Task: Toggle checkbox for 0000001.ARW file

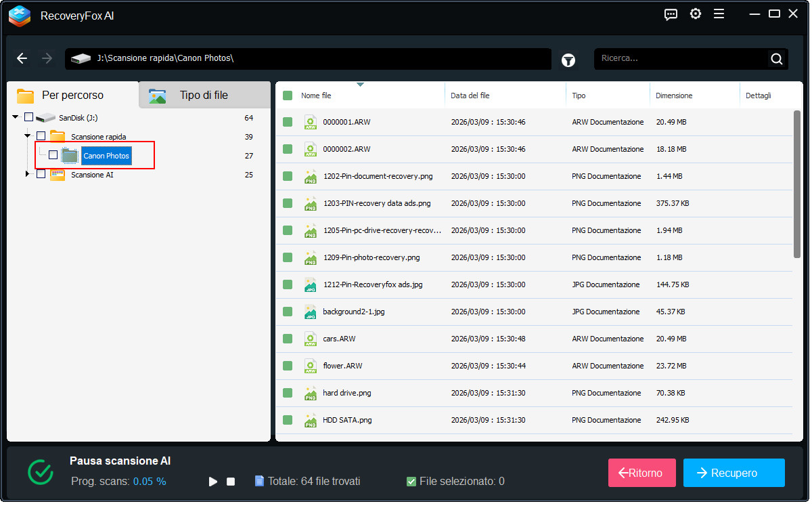Action: click(x=288, y=122)
